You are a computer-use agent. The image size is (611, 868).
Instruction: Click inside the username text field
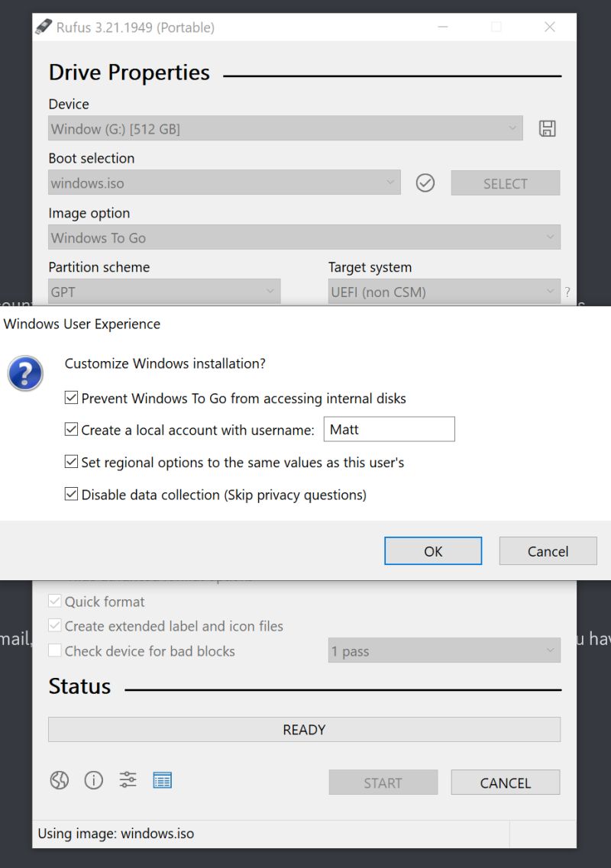click(x=389, y=429)
